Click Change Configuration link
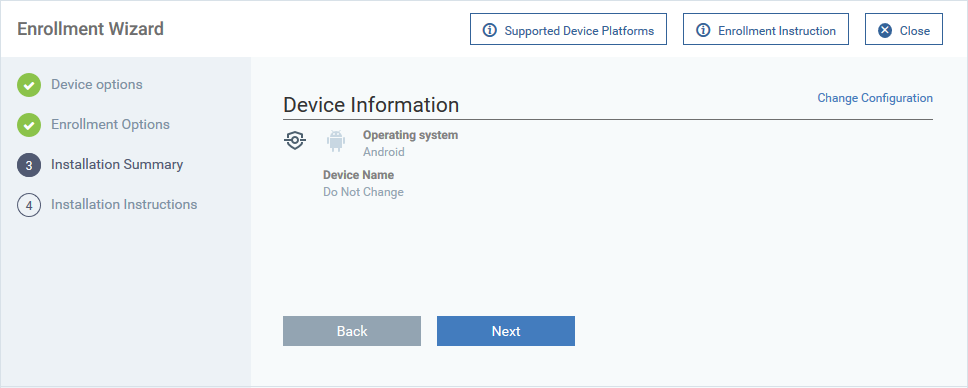This screenshot has width=968, height=388. pos(875,98)
